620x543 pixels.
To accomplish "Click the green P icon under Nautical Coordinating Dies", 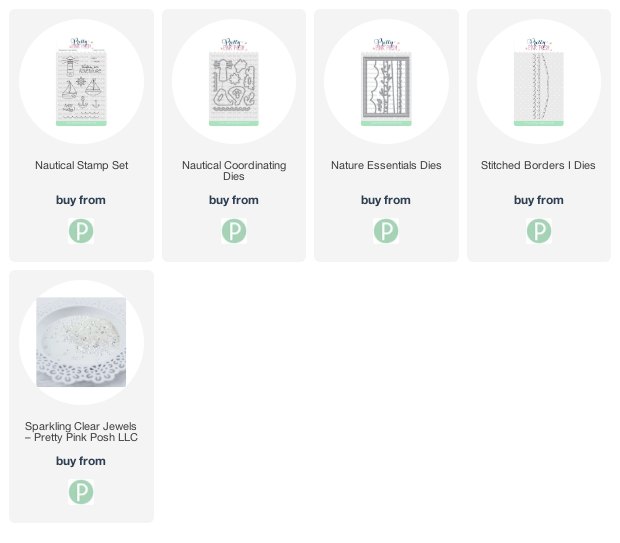I will pyautogui.click(x=234, y=231).
